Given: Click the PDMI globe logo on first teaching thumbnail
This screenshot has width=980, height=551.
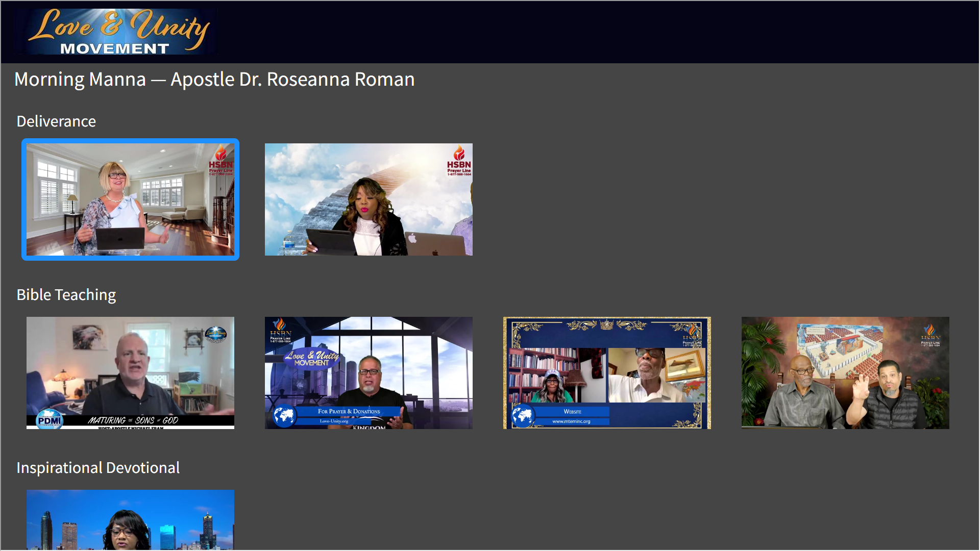Looking at the screenshot, I should (x=50, y=420).
